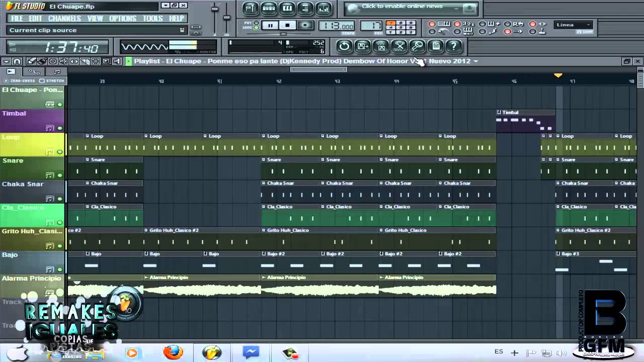Click the media player taskbar icon
The width and height of the screenshot is (644, 362).
[132, 352]
